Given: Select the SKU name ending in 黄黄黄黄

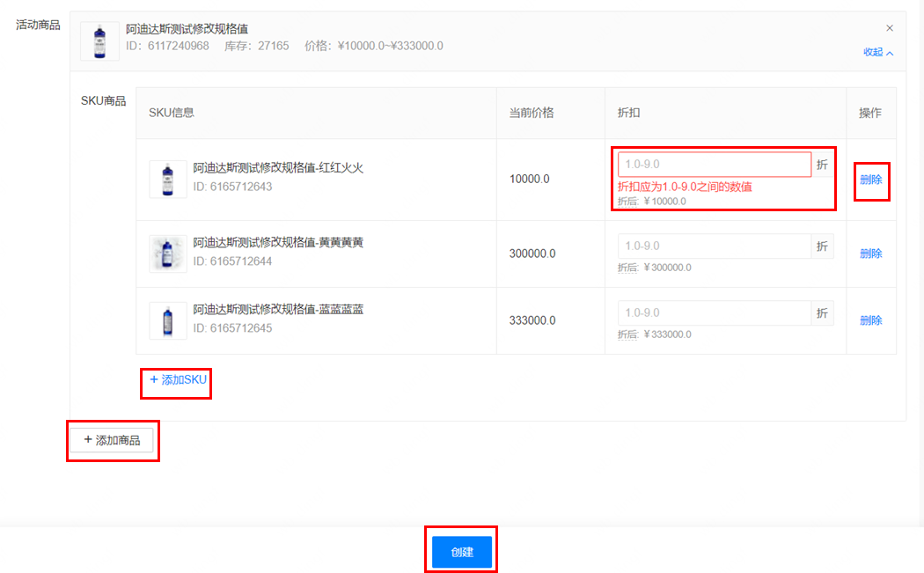Looking at the screenshot, I should coord(278,243).
